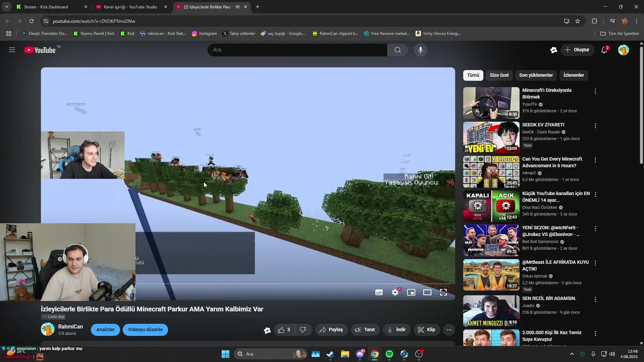This screenshot has height=362, width=644.
Task: Open Steam from the taskbar
Action: pyautogui.click(x=330, y=354)
